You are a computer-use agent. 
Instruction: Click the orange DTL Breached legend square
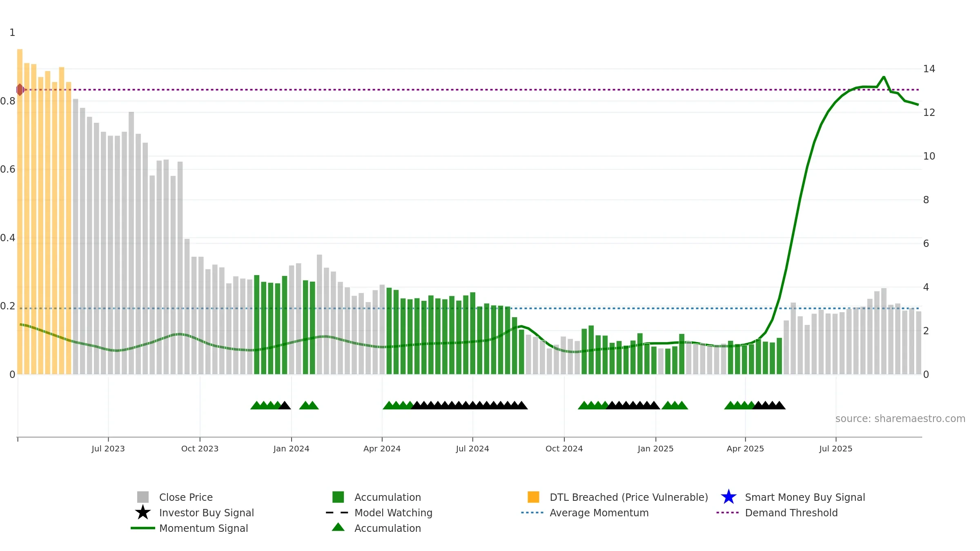[x=533, y=497]
